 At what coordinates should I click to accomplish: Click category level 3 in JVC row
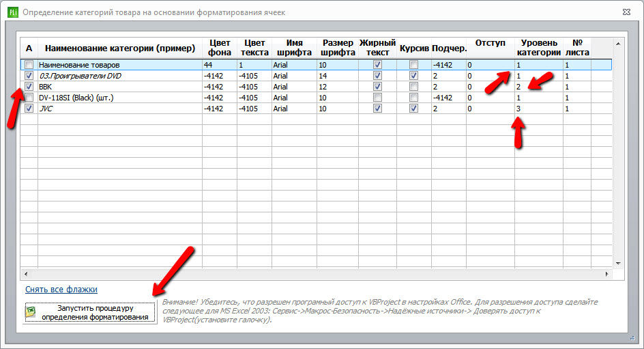click(x=539, y=109)
